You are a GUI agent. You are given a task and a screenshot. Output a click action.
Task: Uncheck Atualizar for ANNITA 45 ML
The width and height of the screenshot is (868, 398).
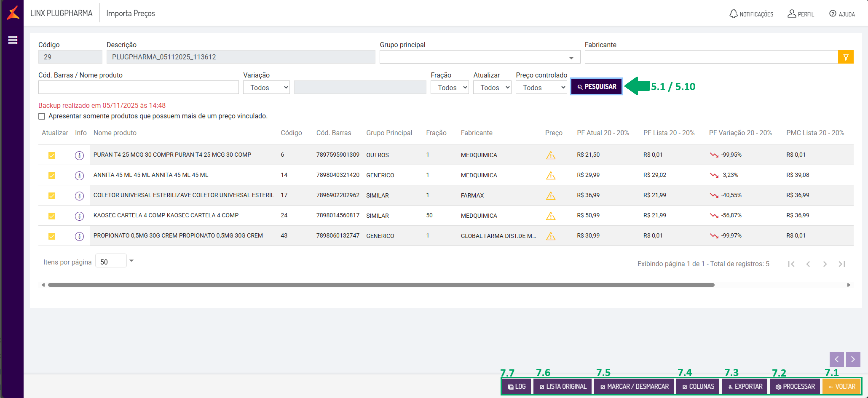(x=52, y=176)
